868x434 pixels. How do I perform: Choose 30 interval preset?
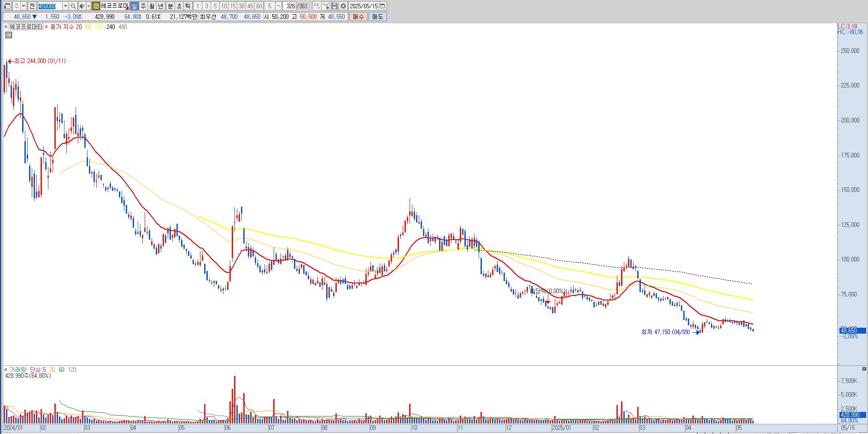tap(241, 6)
